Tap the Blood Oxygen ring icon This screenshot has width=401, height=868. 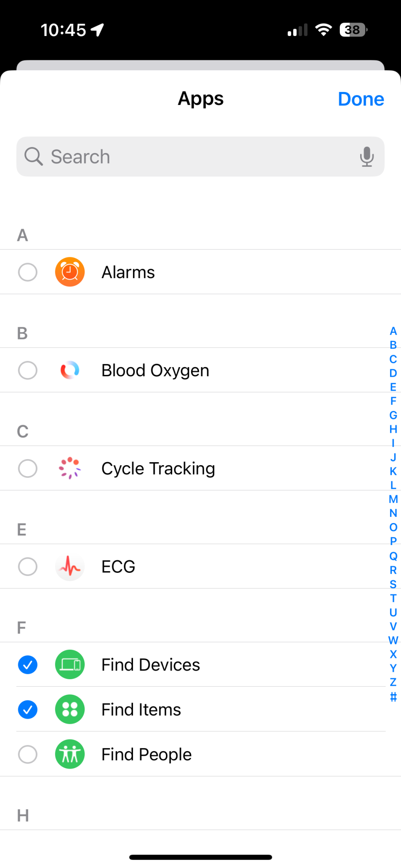coord(70,370)
